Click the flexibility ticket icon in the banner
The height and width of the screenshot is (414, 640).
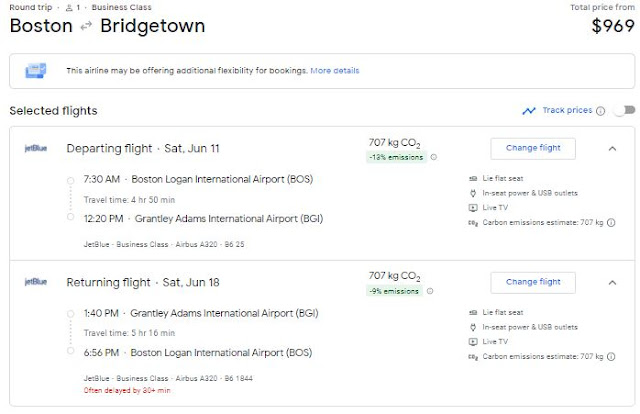pos(38,71)
